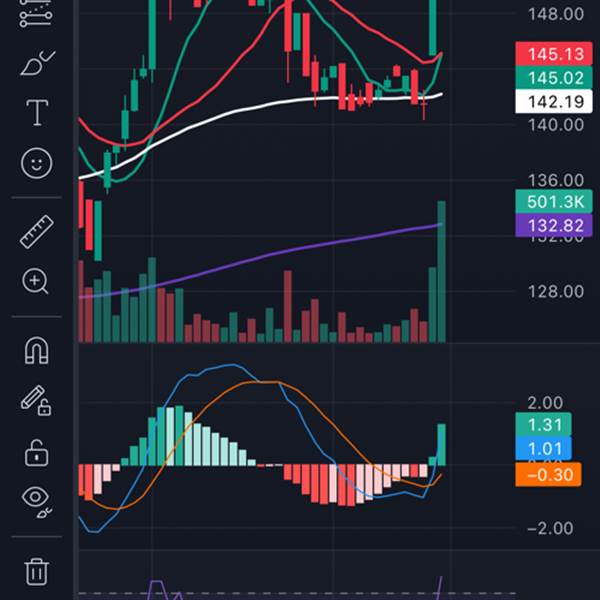Toggle magnet mode
Image resolution: width=600 pixels, height=600 pixels.
37,350
